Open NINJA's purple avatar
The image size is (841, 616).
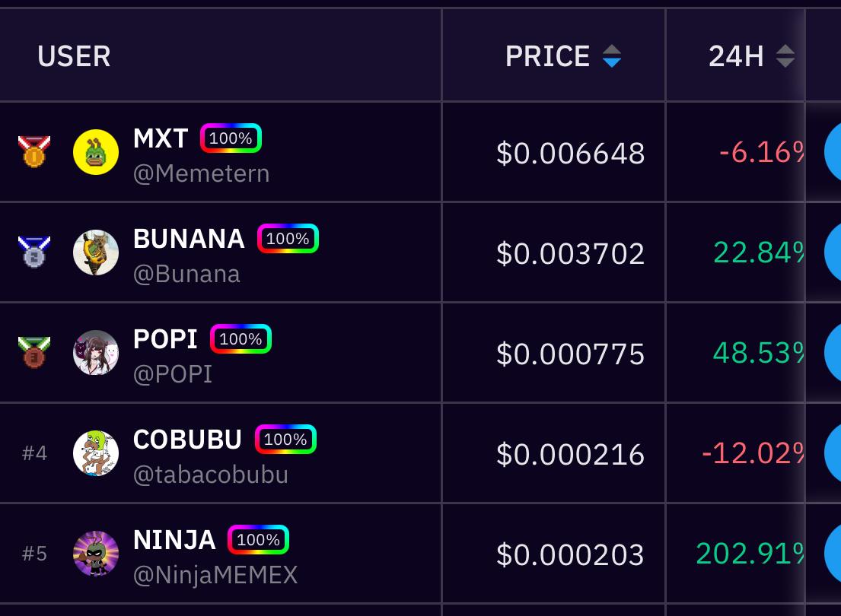click(96, 554)
